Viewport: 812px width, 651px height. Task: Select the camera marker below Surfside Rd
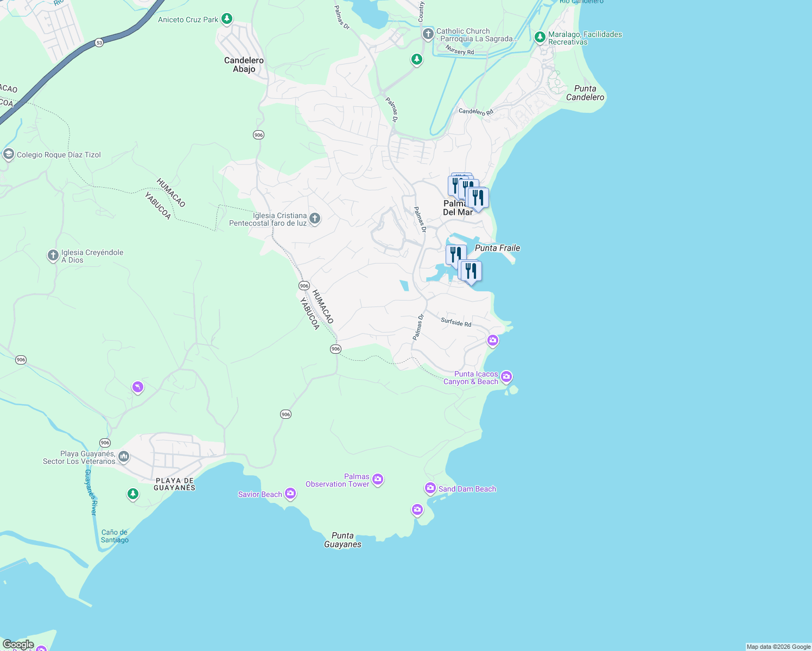click(493, 341)
